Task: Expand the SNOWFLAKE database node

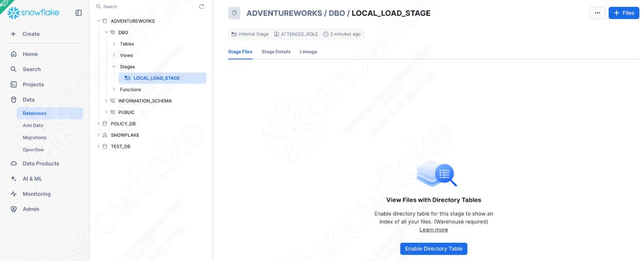Action: tap(98, 135)
